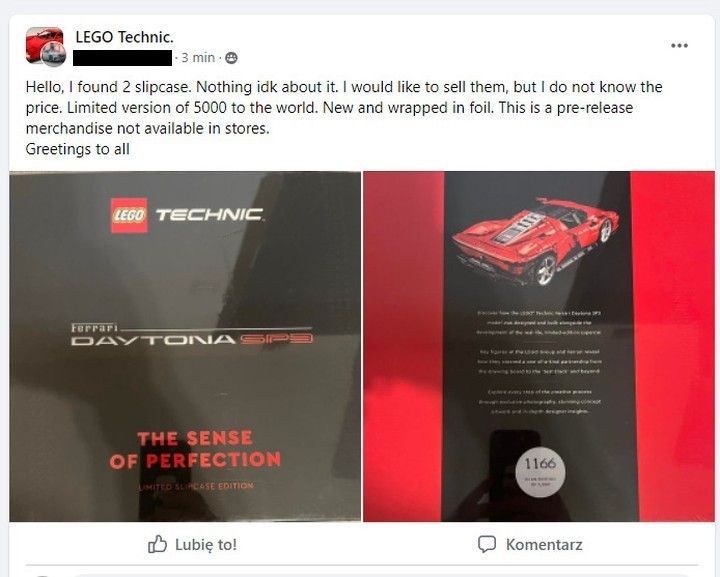The width and height of the screenshot is (720, 577).
Task: Open the right red slipcase back photo
Action: pyautogui.click(x=539, y=346)
